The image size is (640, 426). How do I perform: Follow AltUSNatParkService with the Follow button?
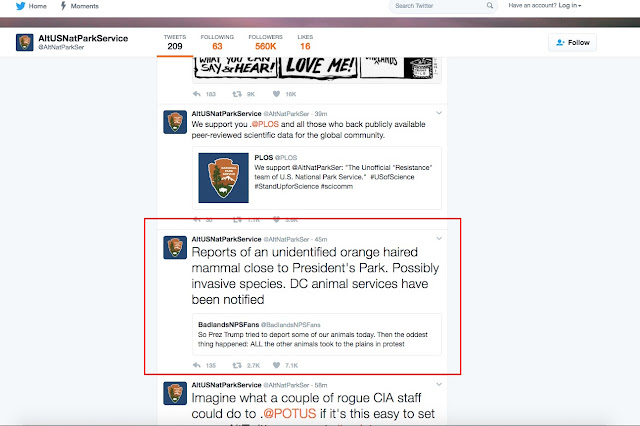pyautogui.click(x=572, y=42)
